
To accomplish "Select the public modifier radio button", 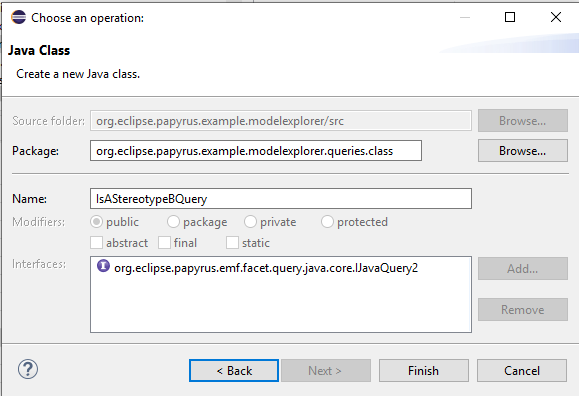I will (x=96, y=222).
